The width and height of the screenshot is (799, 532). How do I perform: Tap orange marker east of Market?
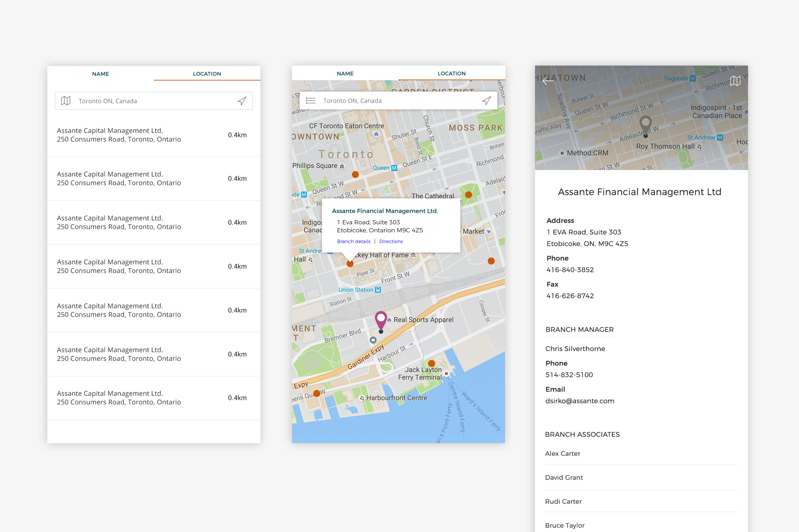pos(491,261)
